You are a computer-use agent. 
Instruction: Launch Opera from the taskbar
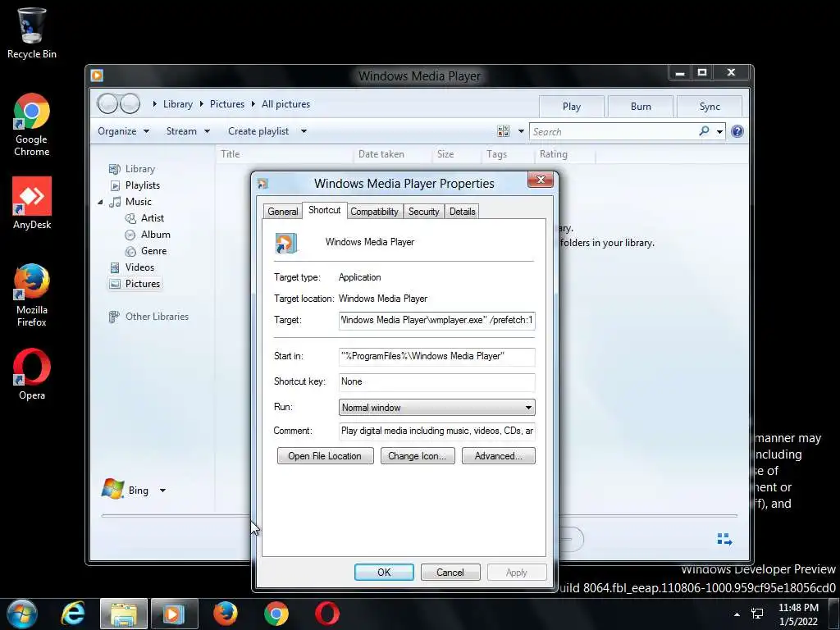(327, 614)
